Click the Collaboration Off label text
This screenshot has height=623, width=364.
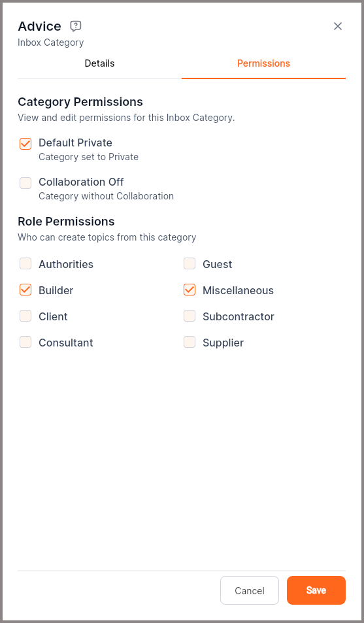(81, 182)
